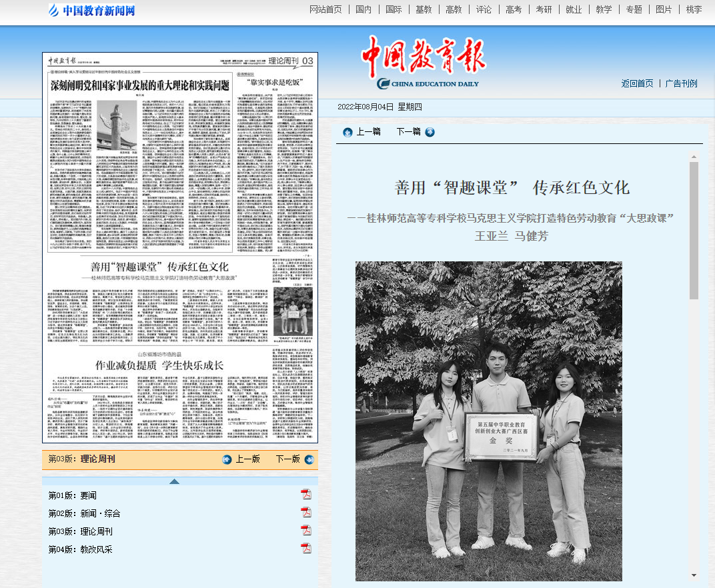The image size is (715, 588).
Task: Collapse the edition list with the triangle
Action: [x=174, y=481]
